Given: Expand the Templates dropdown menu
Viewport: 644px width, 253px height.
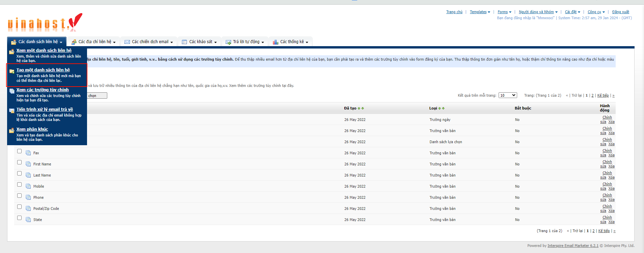Looking at the screenshot, I should click(480, 12).
